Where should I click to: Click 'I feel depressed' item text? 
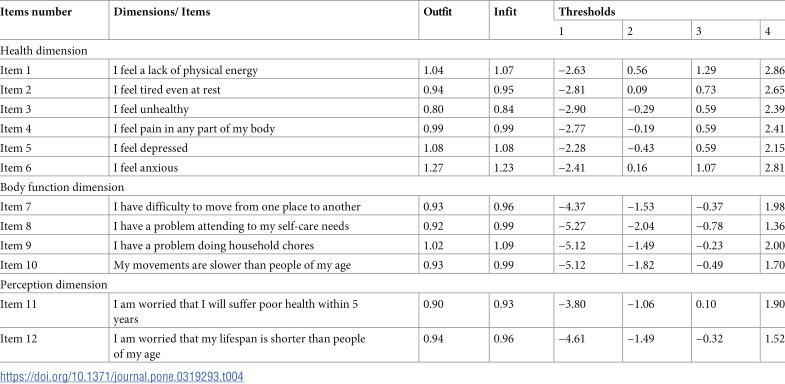tap(151, 148)
